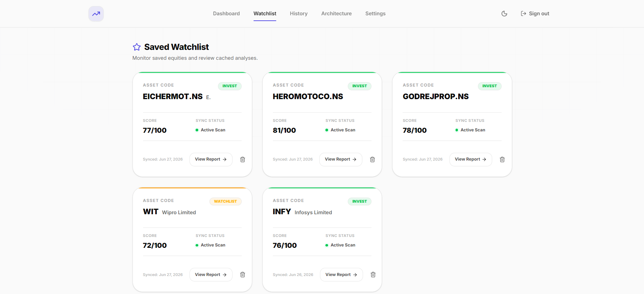Click the Sign out button
Image resolution: width=644 pixels, height=294 pixels.
535,14
